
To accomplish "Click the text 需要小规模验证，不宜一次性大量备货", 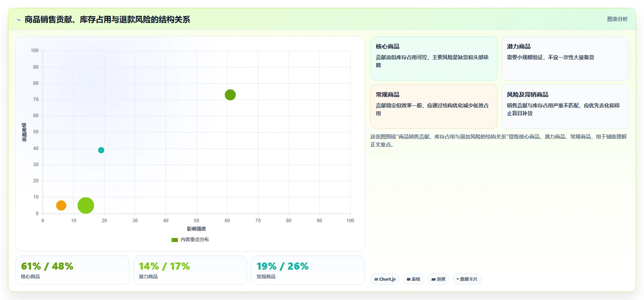I will (551, 57).
